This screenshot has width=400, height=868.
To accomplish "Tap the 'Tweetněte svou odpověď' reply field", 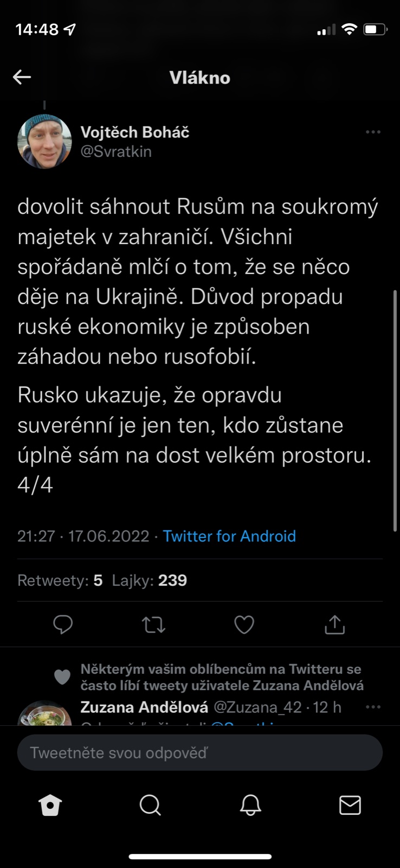I will tap(199, 752).
